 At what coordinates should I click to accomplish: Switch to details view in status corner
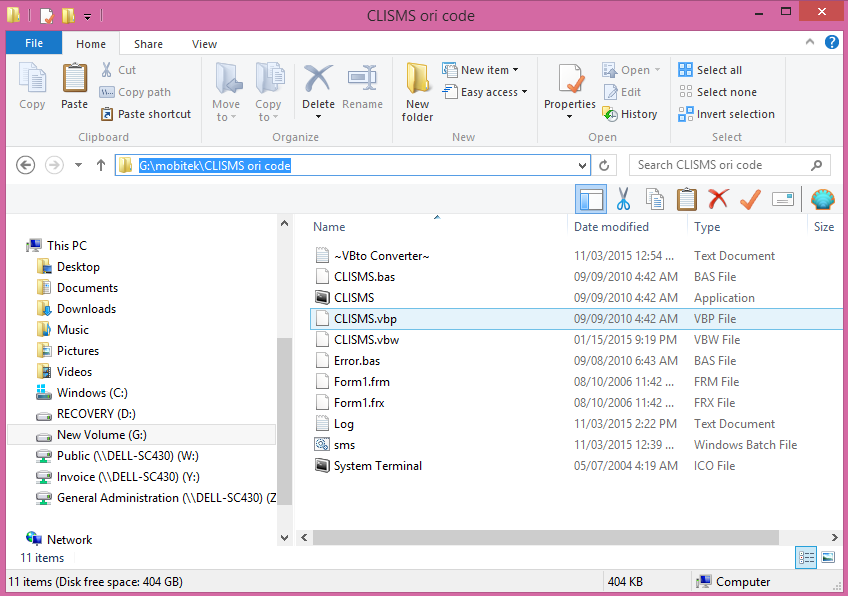805,557
